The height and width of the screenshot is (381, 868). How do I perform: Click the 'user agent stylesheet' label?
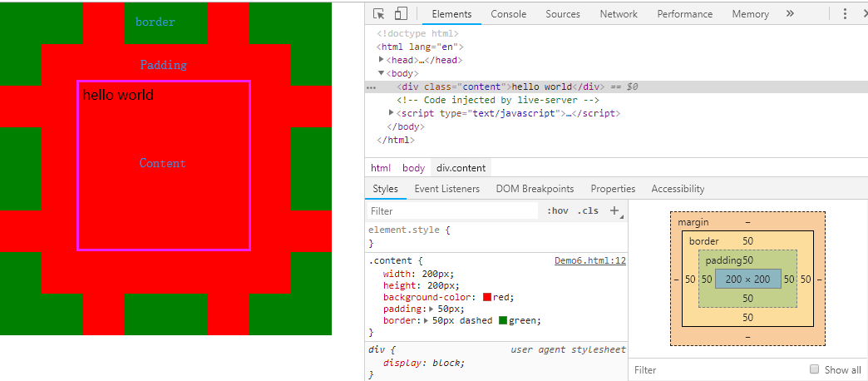(568, 349)
